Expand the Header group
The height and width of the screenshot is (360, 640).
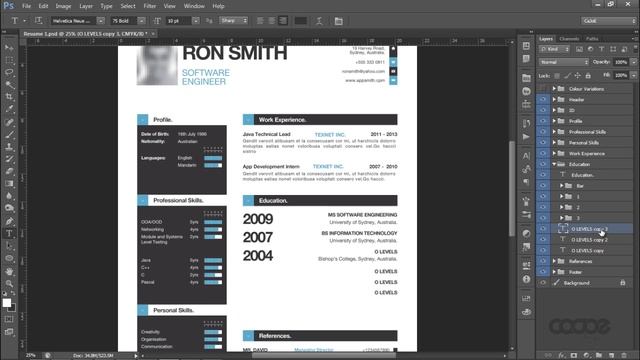554,100
